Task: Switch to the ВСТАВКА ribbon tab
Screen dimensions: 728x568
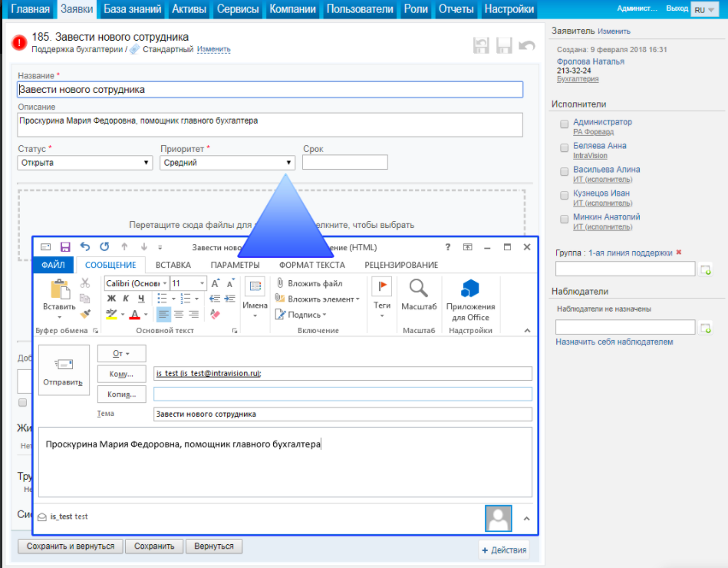Action: click(x=173, y=265)
